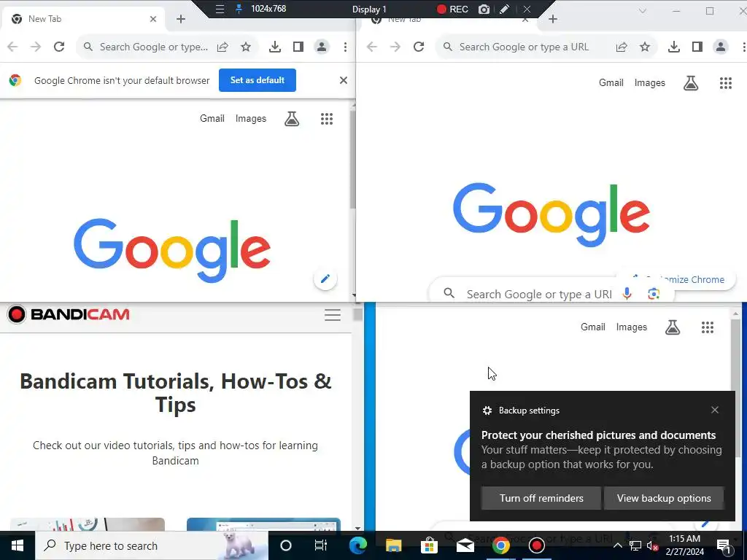Toggle side panel in top-right Chrome window
This screenshot has width=747, height=560.
(697, 47)
